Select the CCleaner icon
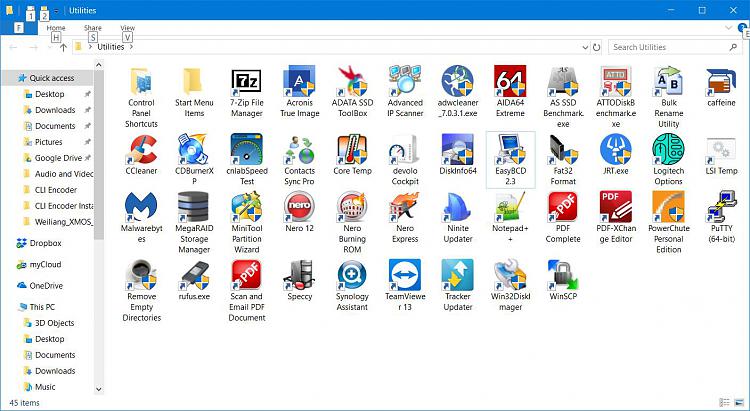Viewport: 750px width, 411px height. pos(142,150)
